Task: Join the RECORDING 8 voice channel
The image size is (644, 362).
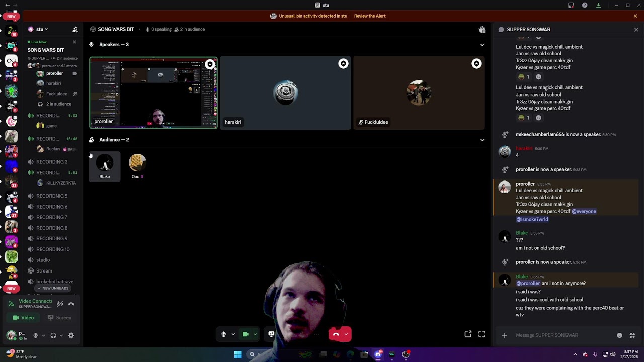Action: coord(52,228)
